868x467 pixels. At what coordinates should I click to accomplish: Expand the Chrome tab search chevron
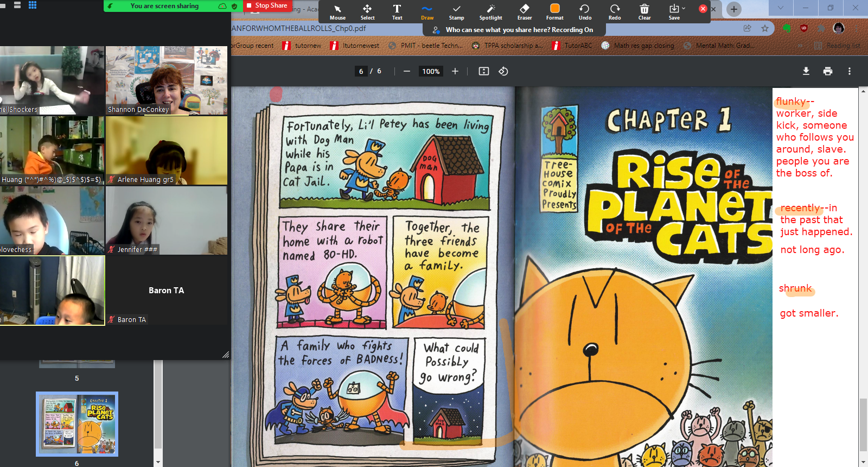pos(780,8)
